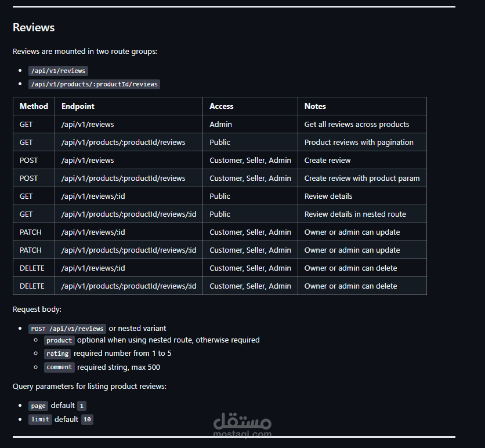Select the /api/v1/reviews code in route groups list

[58, 71]
